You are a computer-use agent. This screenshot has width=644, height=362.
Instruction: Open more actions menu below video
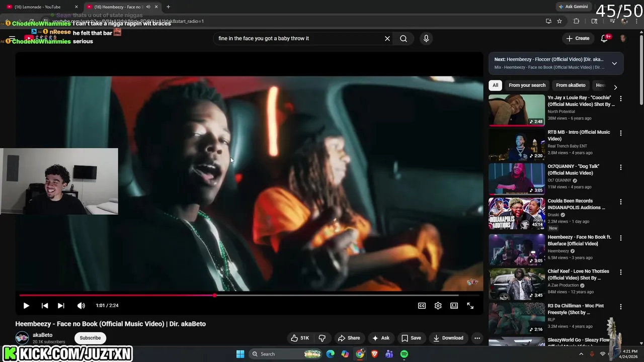477,338
